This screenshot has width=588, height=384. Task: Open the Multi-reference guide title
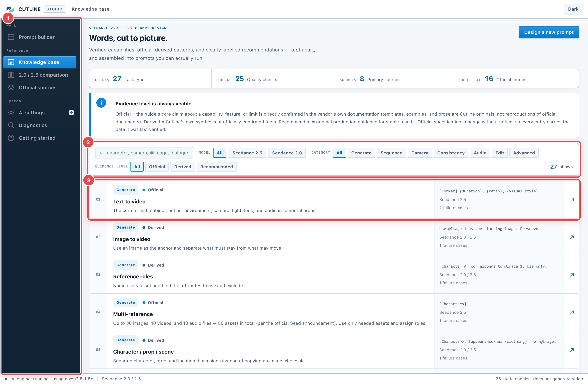133,314
